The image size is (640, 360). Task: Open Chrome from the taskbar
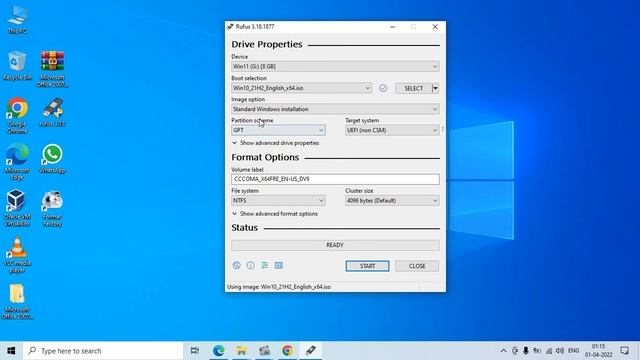(287, 351)
